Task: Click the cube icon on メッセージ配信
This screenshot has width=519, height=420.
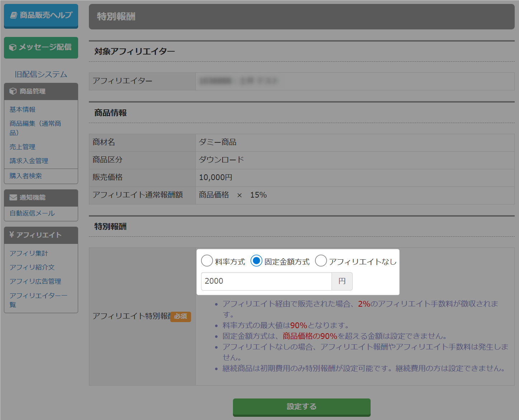Action: coord(13,47)
